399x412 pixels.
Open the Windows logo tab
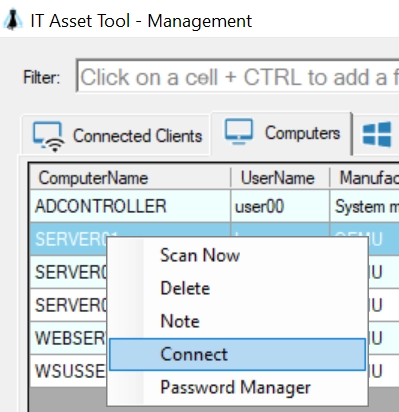376,134
